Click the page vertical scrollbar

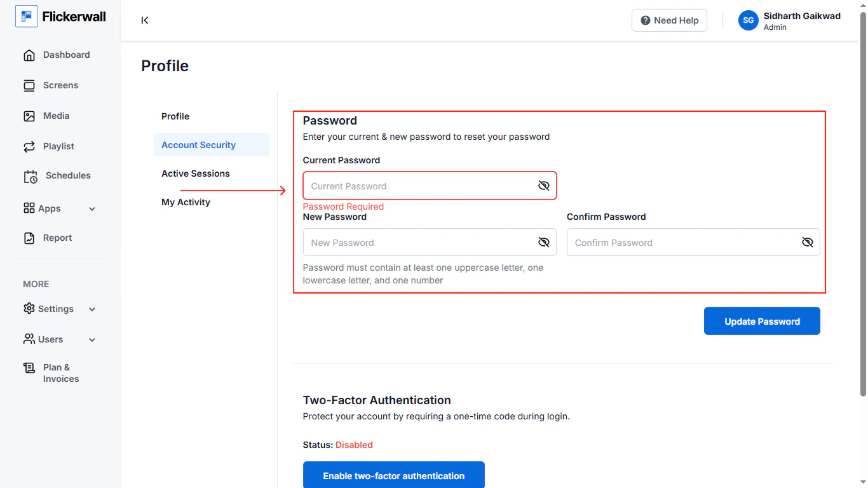(x=863, y=203)
